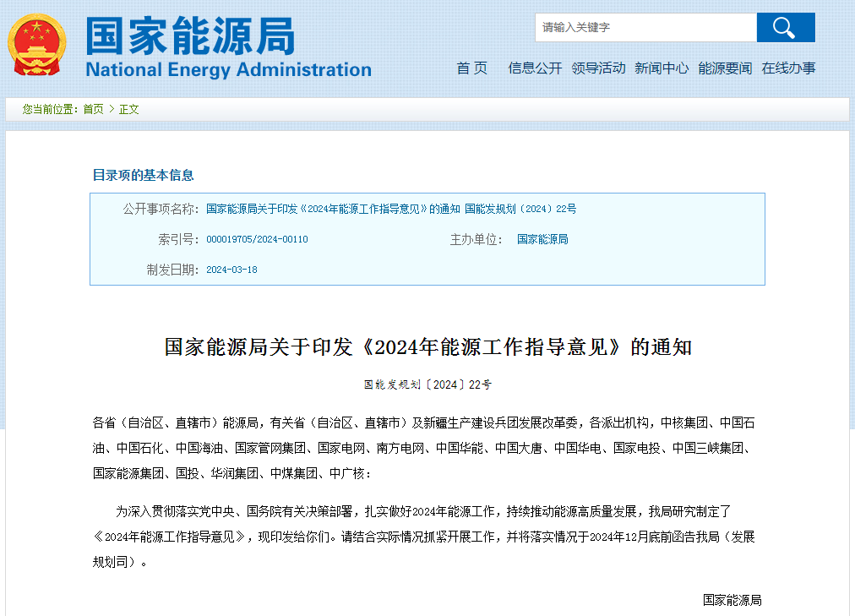Click the 索引号 field label
The width and height of the screenshot is (855, 616).
coord(178,239)
